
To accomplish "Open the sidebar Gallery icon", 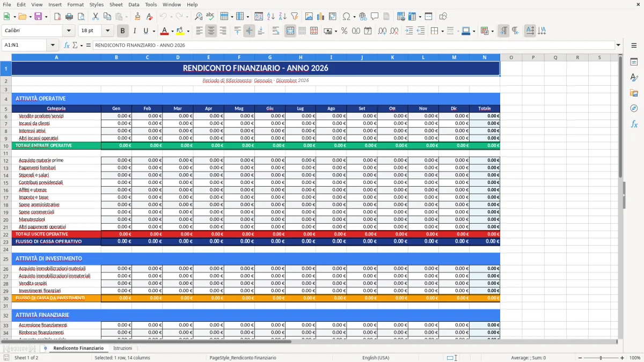I will click(x=634, y=93).
